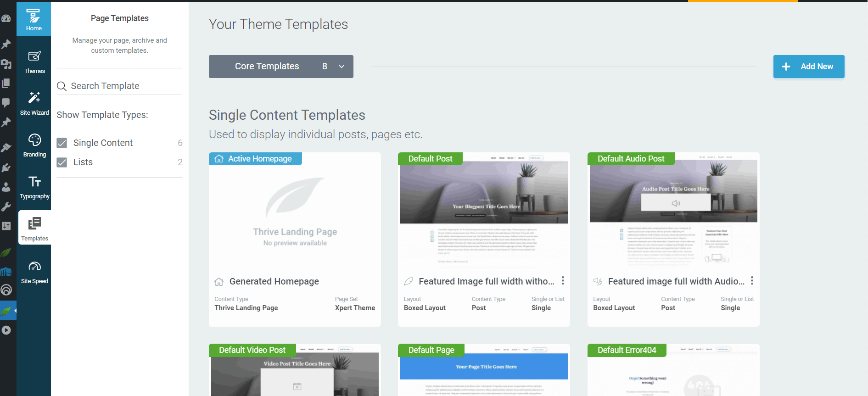Open the WordPress Tools wrench icon
Image resolution: width=868 pixels, height=396 pixels.
pos(6,206)
